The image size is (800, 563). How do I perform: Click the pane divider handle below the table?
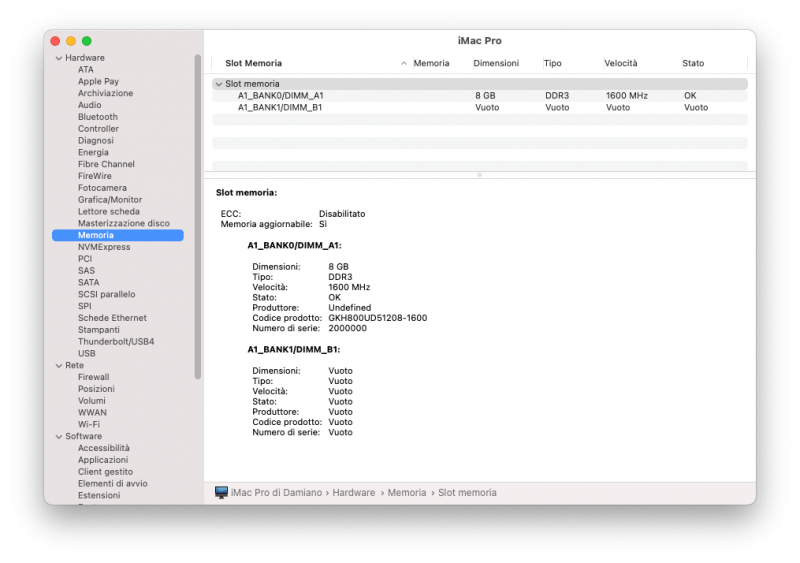[x=479, y=175]
